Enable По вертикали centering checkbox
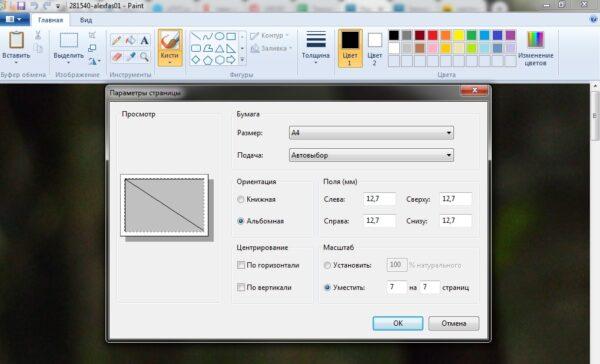This screenshot has height=364, width=600. click(x=241, y=287)
